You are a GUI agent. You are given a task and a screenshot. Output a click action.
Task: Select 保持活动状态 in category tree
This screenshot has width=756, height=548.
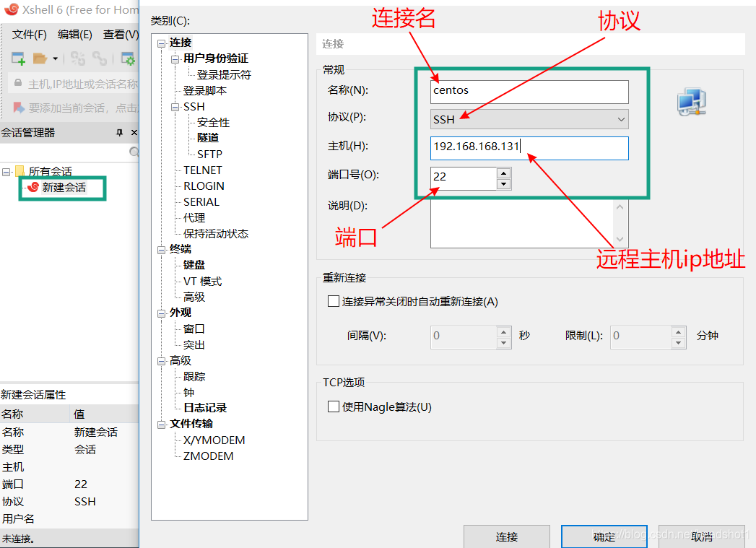[215, 234]
